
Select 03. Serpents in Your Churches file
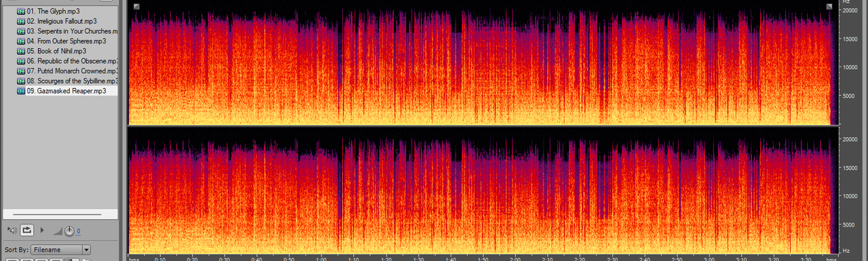click(x=67, y=31)
